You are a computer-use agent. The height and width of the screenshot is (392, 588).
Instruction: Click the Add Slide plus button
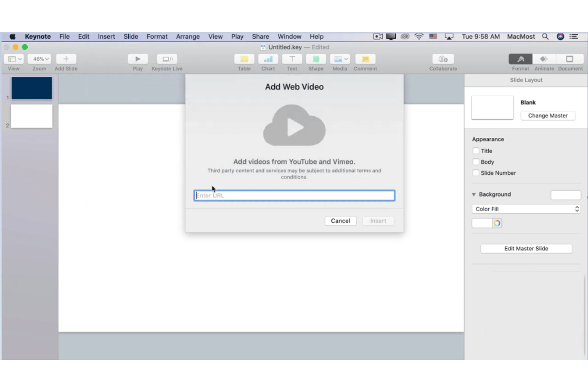66,59
